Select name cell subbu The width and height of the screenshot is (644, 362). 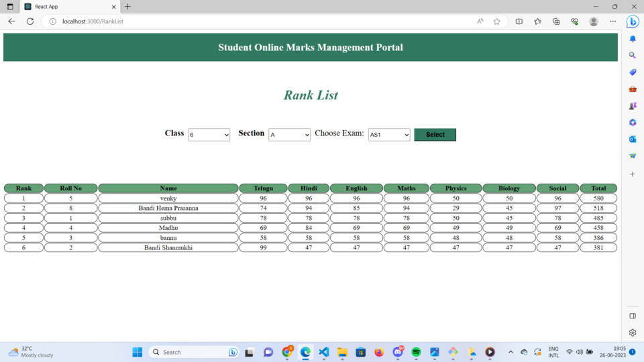[168, 218]
